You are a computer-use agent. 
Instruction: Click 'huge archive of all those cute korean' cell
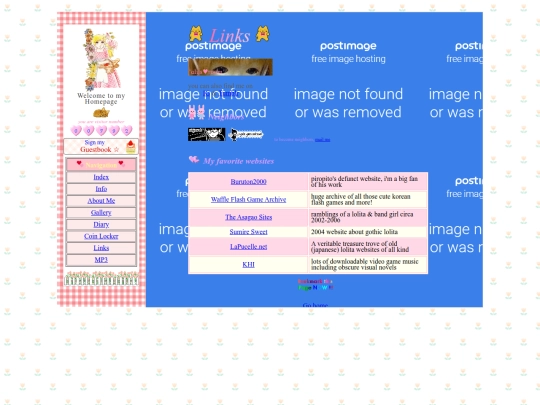tap(367, 199)
